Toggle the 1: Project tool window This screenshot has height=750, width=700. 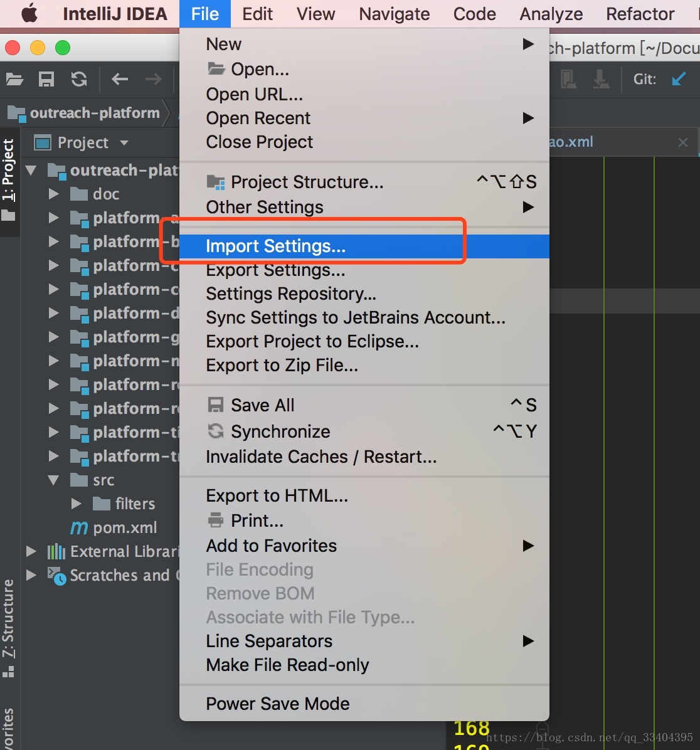9,181
